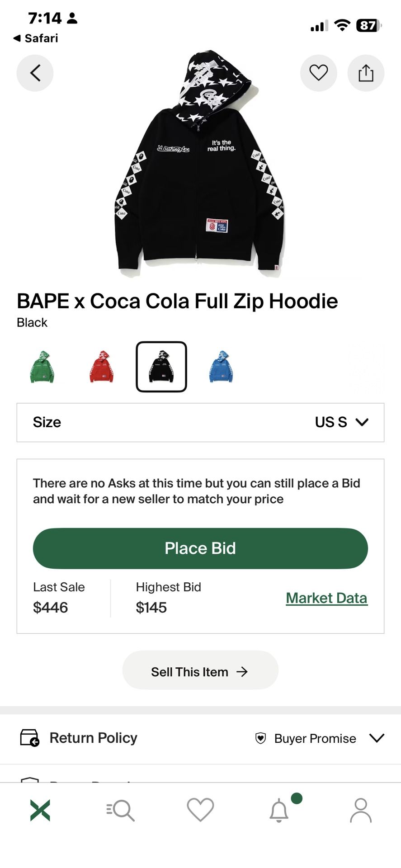The width and height of the screenshot is (401, 868).
Task: Open the Market Data link
Action: (x=326, y=598)
